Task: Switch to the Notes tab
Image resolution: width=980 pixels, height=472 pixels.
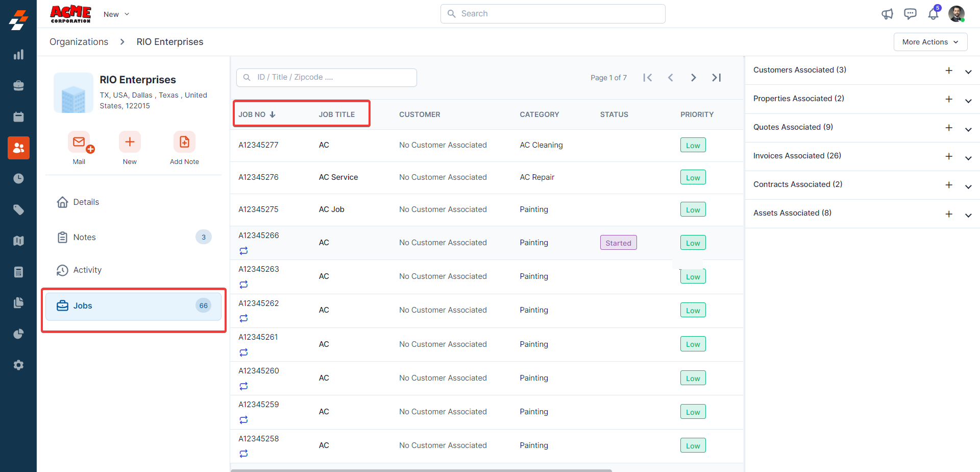Action: (85, 237)
